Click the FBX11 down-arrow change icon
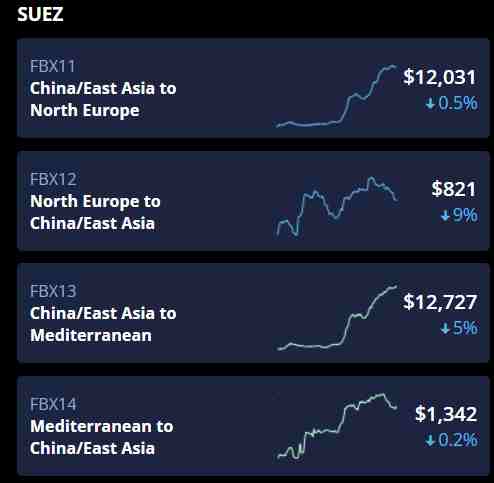 pyautogui.click(x=430, y=104)
